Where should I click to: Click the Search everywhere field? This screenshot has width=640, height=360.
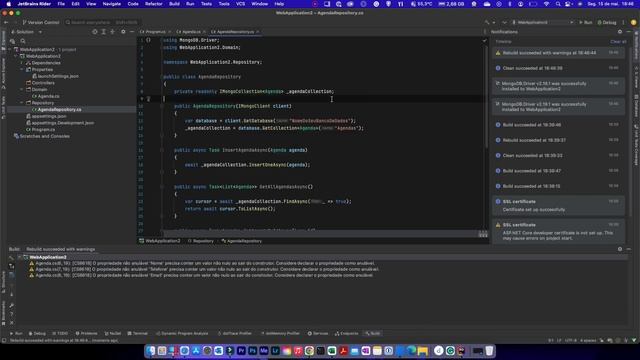(102, 22)
